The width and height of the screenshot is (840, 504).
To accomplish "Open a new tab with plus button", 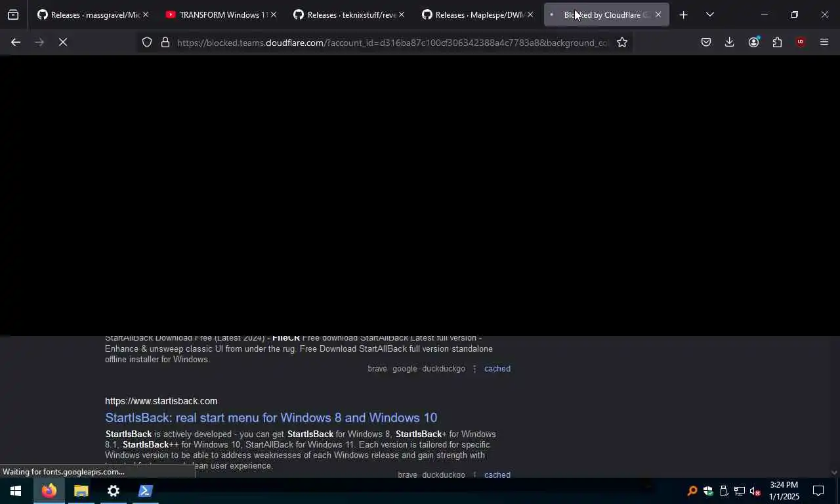I will click(x=683, y=14).
